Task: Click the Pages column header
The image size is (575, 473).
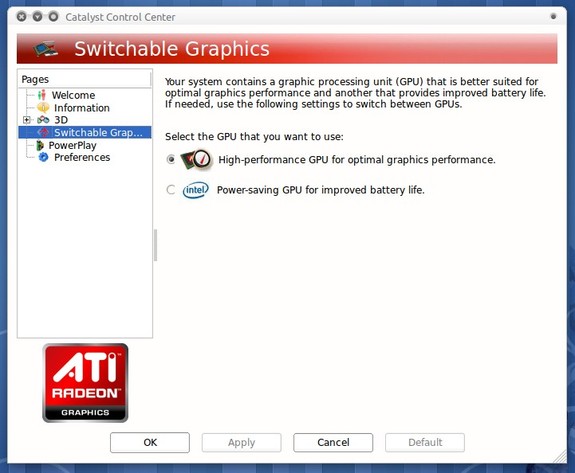Action: tap(84, 79)
